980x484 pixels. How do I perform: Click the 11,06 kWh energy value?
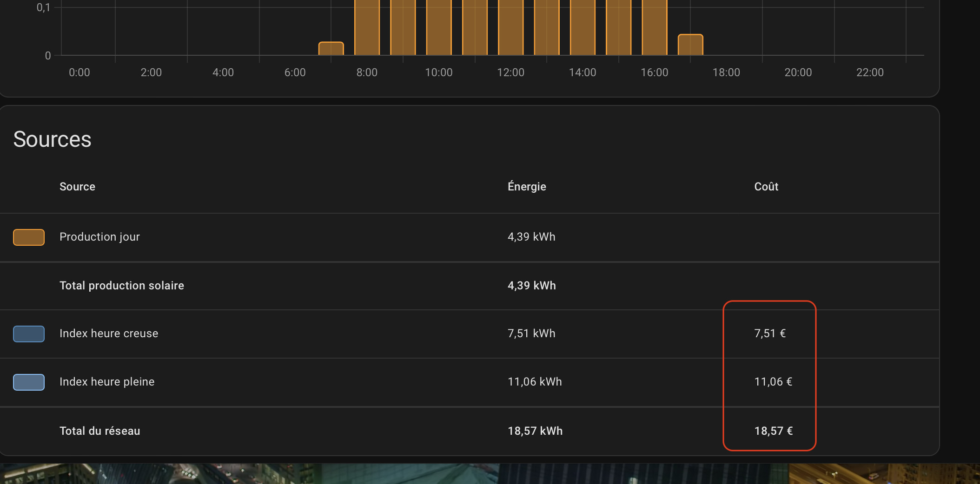(535, 382)
